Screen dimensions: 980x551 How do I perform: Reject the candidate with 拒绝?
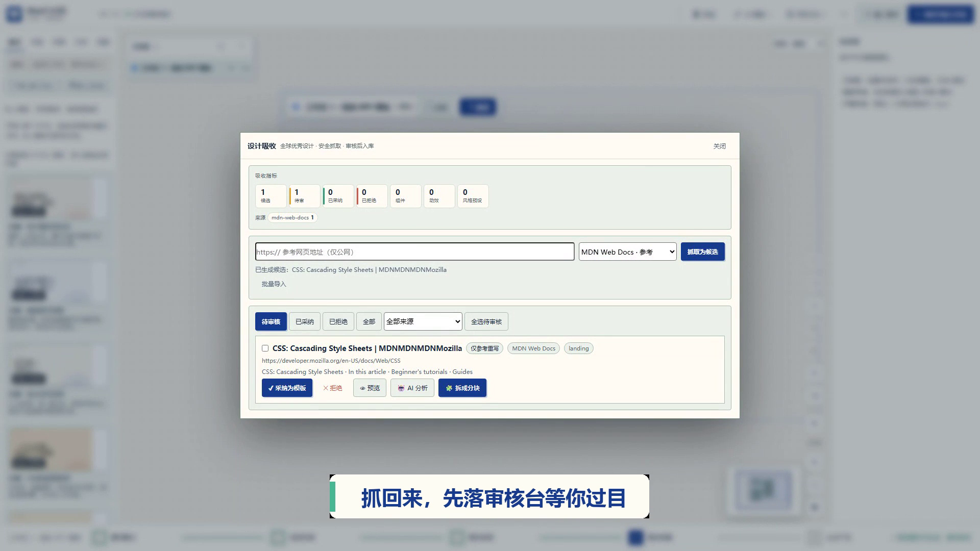332,388
